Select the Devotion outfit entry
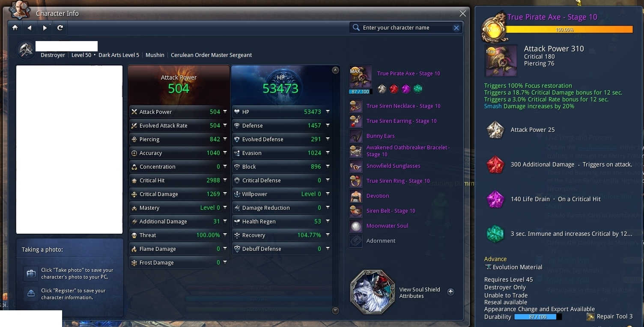The width and height of the screenshot is (644, 327). [378, 196]
